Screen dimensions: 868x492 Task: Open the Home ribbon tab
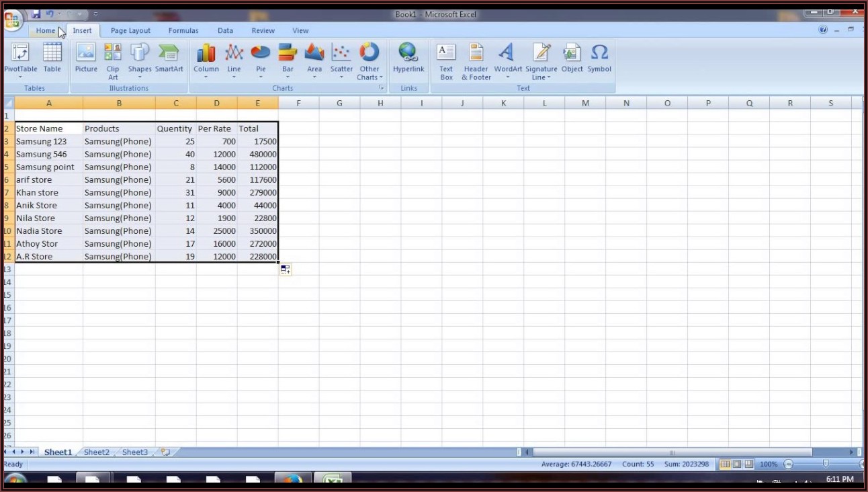[46, 30]
